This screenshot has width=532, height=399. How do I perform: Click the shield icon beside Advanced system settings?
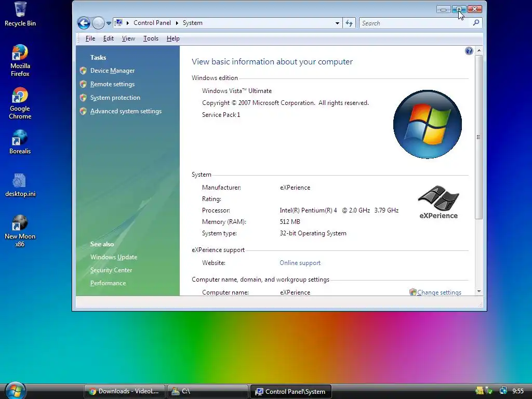[x=83, y=111]
